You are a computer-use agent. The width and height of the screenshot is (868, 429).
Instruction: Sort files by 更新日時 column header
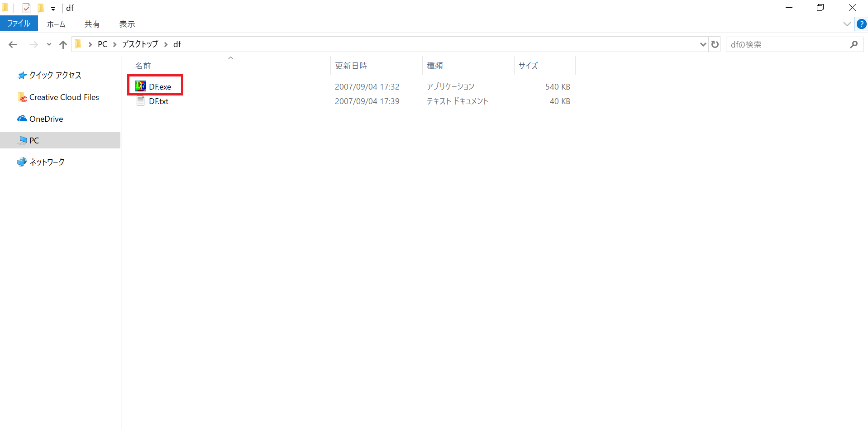click(x=351, y=66)
